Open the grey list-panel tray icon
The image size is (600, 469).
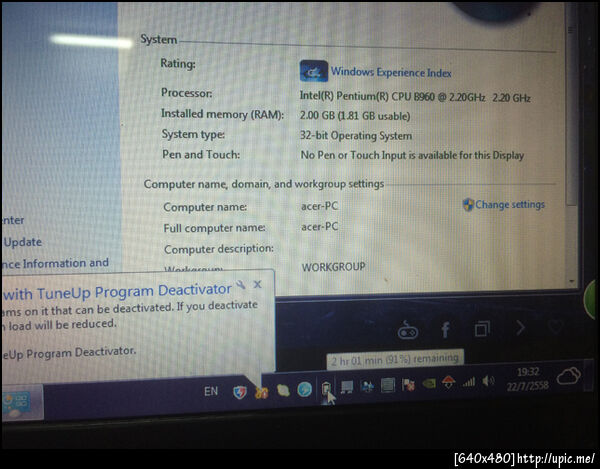(388, 385)
